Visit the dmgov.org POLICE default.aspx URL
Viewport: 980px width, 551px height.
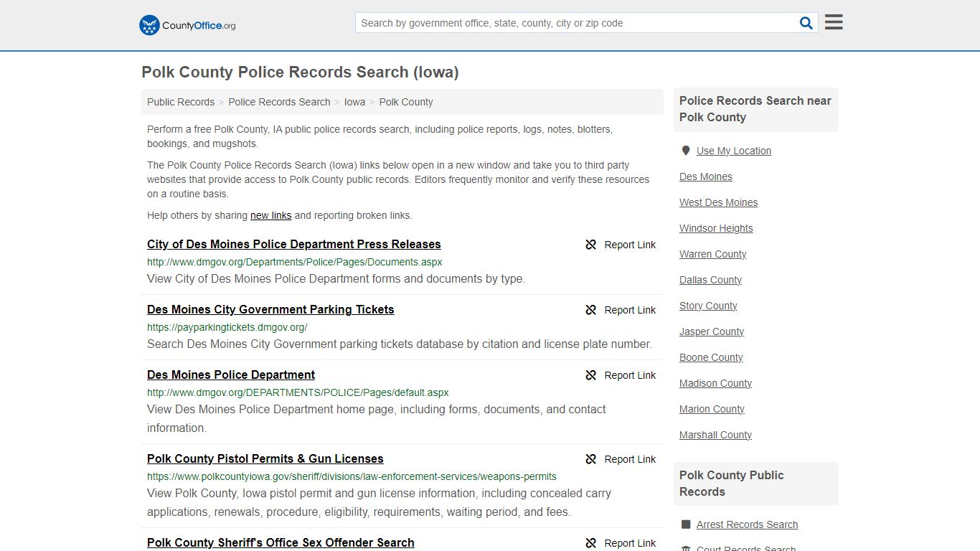[x=298, y=392]
